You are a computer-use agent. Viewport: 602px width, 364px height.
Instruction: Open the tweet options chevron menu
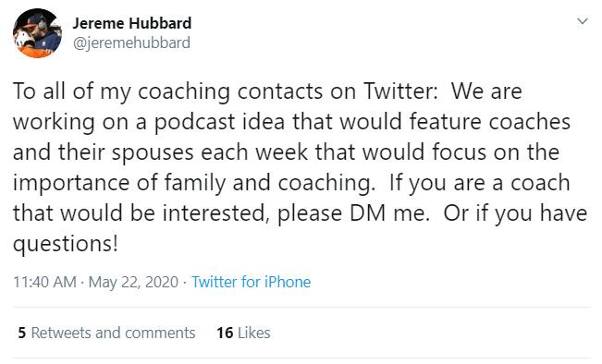click(583, 21)
